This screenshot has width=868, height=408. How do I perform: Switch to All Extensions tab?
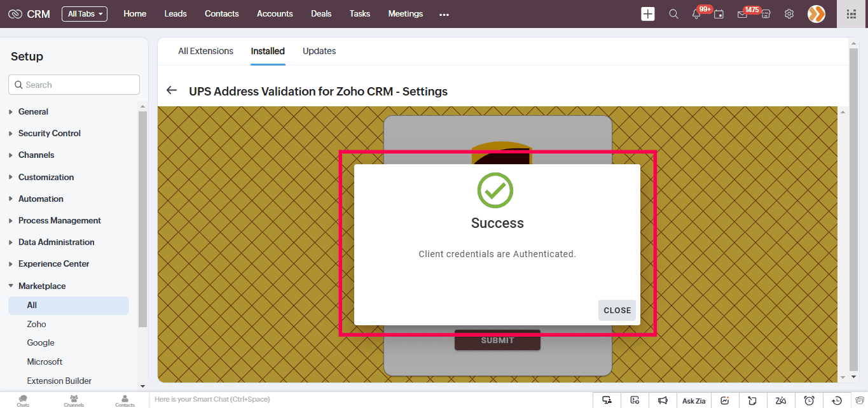(205, 51)
